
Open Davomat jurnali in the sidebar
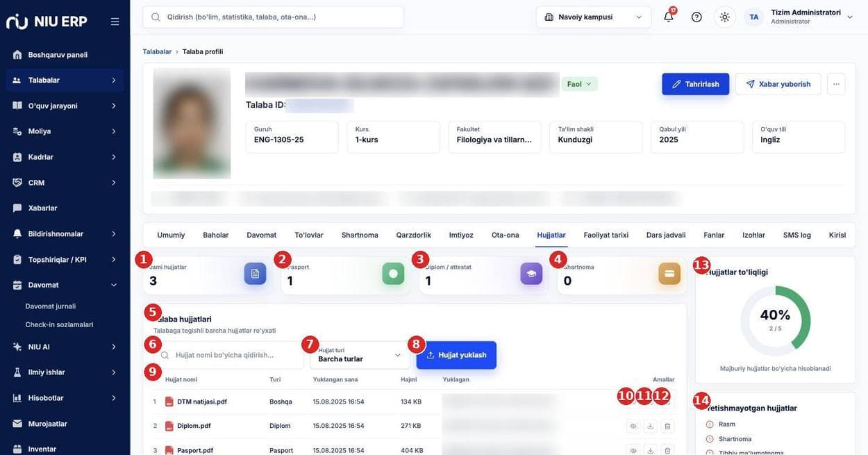pyautogui.click(x=51, y=306)
